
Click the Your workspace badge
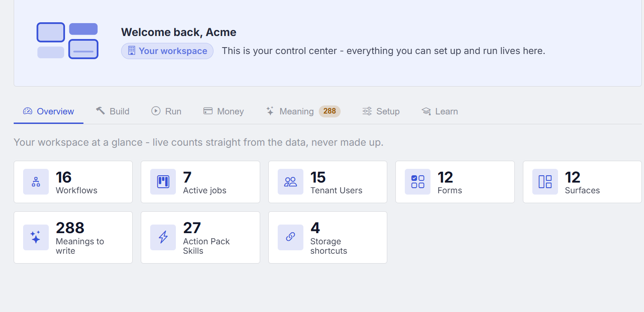click(167, 51)
